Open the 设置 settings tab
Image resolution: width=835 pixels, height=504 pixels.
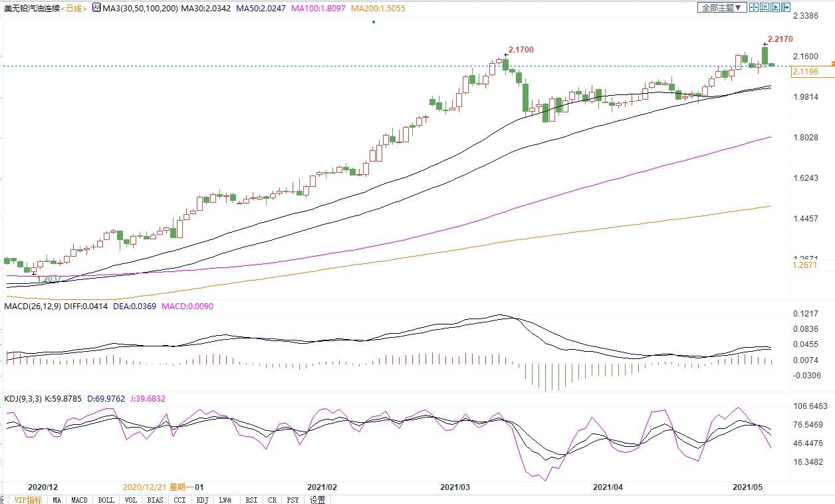[x=318, y=499]
